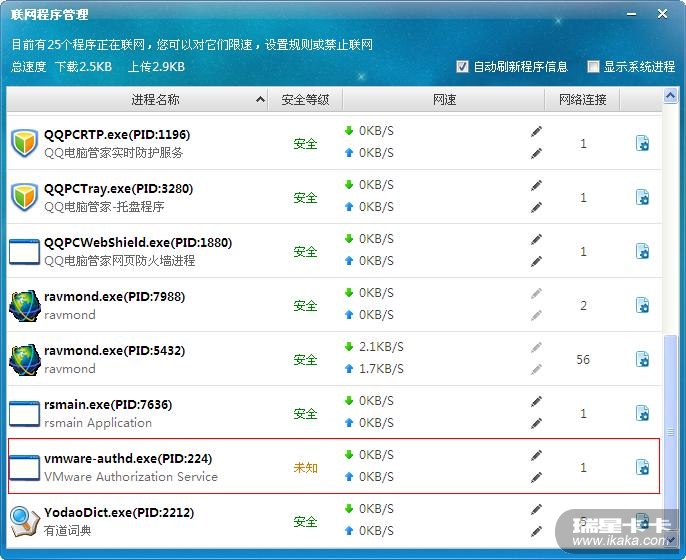Select QQPCRTP.exe(PID:1196) process name
The image size is (686, 560).
pyautogui.click(x=117, y=134)
